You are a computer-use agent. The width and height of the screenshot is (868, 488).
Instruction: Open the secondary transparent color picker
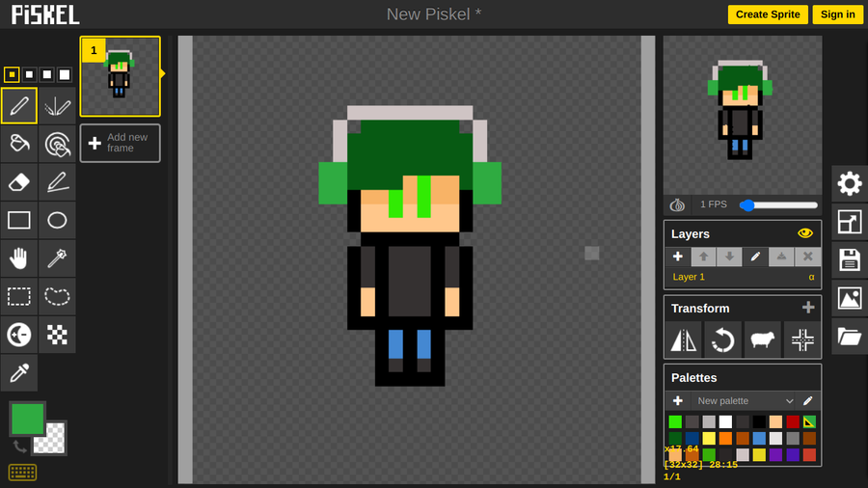coord(52,441)
